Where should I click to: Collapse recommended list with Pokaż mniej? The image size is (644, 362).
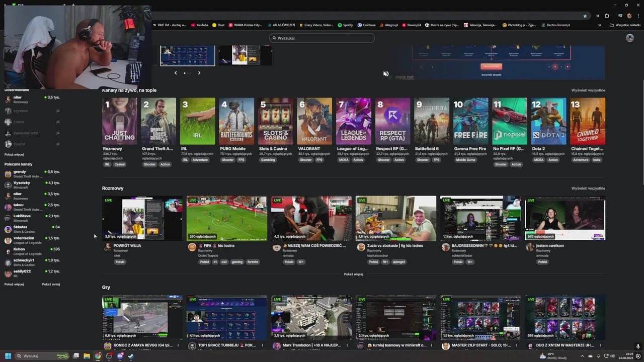pyautogui.click(x=51, y=284)
